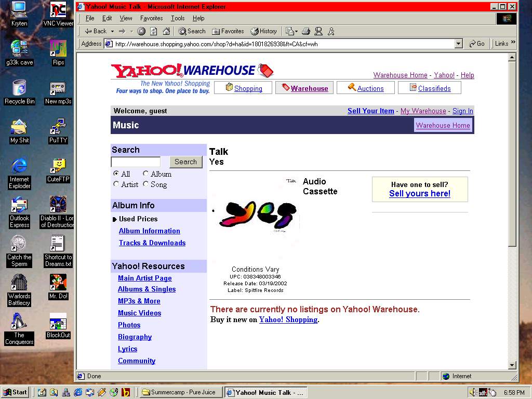Screen dimensions: 532x399
Task: Open the Help menu
Action: click(x=198, y=18)
